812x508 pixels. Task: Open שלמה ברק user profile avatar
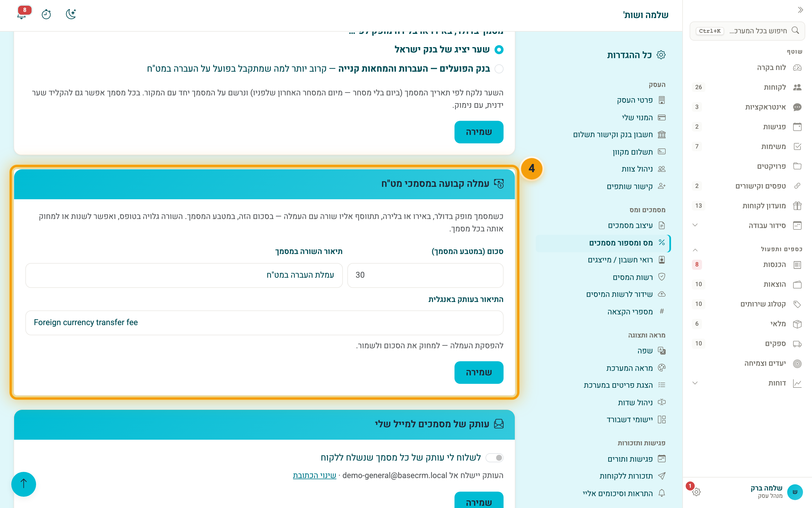coord(795,492)
